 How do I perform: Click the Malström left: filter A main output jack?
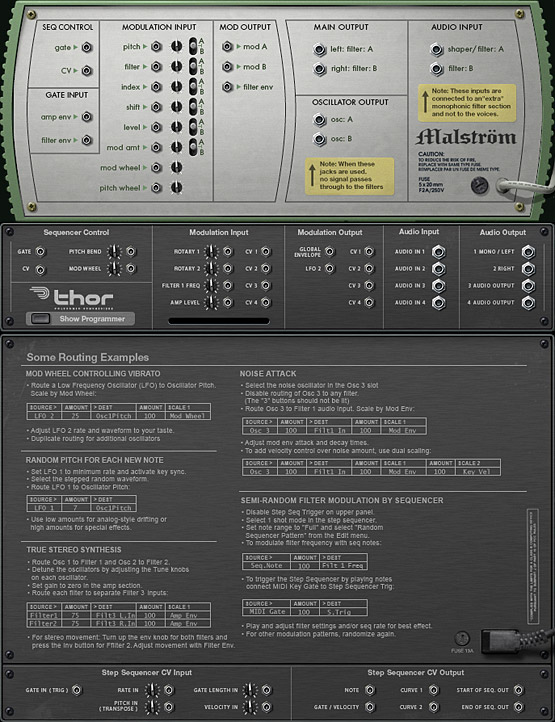pos(320,49)
